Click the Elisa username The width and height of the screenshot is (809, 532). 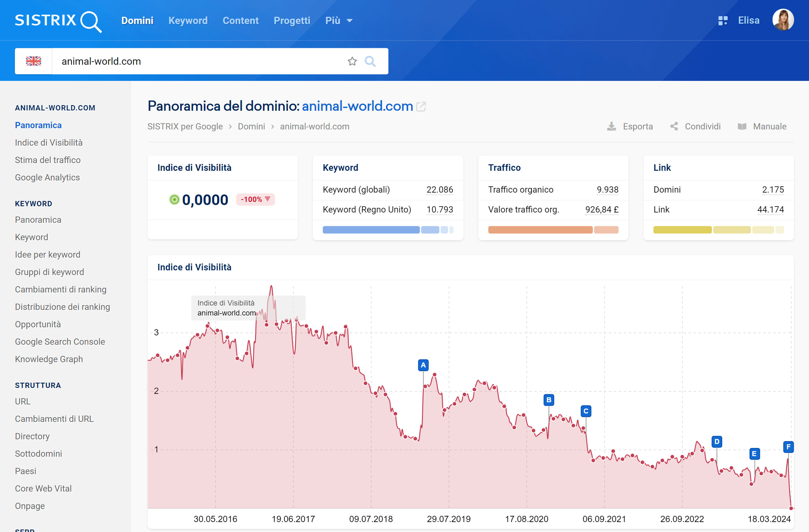pyautogui.click(x=749, y=21)
